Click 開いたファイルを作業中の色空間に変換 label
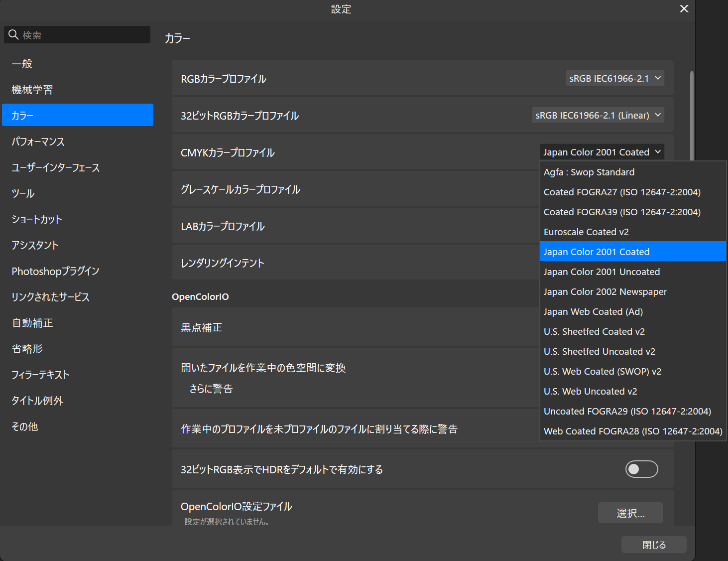The image size is (728, 561). tap(263, 368)
